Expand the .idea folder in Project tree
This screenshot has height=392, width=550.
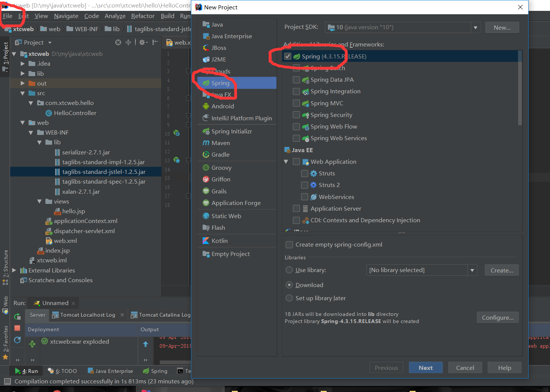23,64
